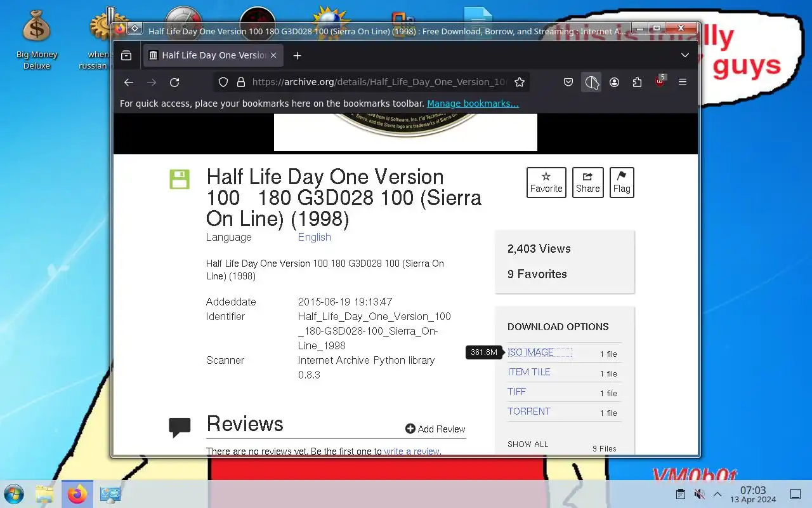Image resolution: width=812 pixels, height=508 pixels.
Task: Click the Favorite button
Action: 546,182
